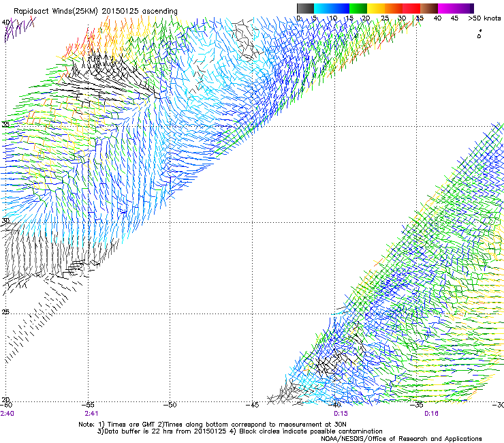Click the longitude label '-60'
This screenshot has height=443, width=504.
point(6,405)
